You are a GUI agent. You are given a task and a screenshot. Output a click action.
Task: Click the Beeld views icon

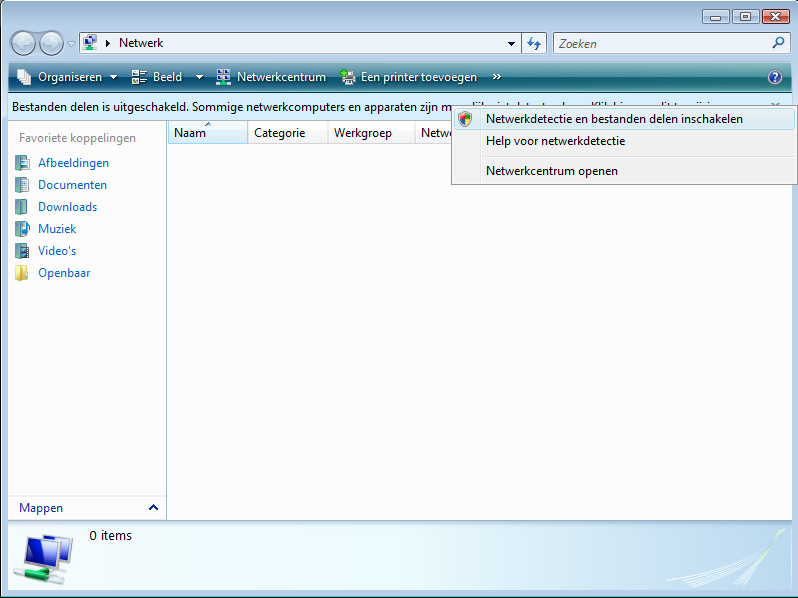[x=139, y=77]
